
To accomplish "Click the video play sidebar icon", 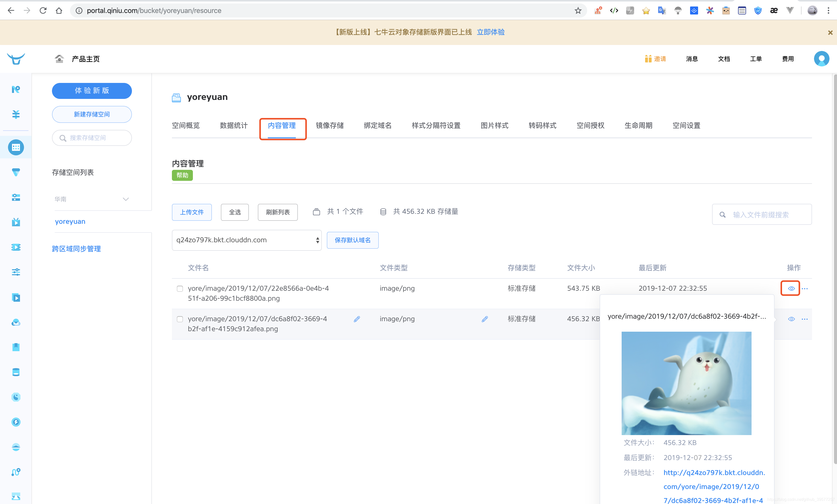I will pyautogui.click(x=16, y=297).
